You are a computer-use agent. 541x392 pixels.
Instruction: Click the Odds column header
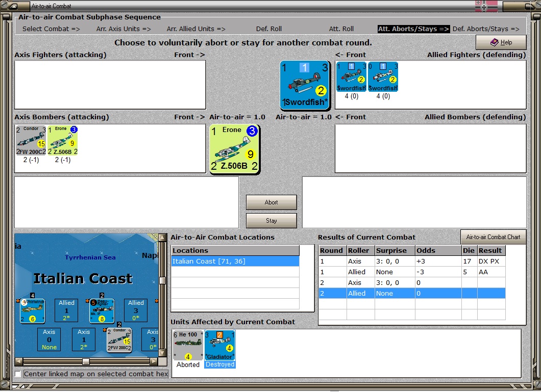(x=438, y=250)
